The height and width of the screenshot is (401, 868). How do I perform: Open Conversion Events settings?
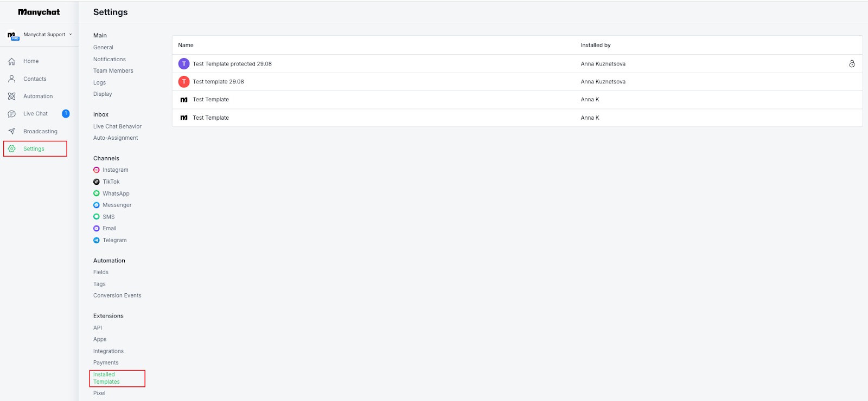(x=117, y=296)
